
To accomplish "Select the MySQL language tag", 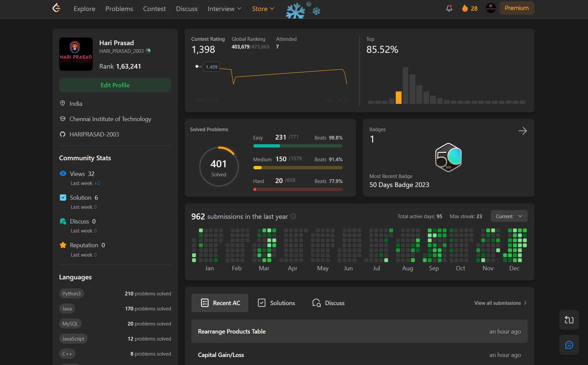I will click(x=70, y=324).
